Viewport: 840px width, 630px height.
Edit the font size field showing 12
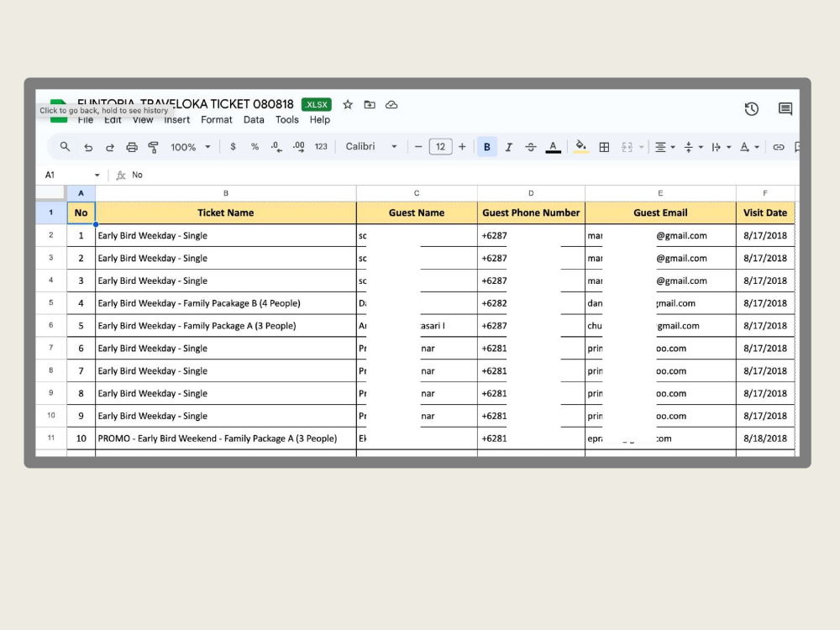440,147
